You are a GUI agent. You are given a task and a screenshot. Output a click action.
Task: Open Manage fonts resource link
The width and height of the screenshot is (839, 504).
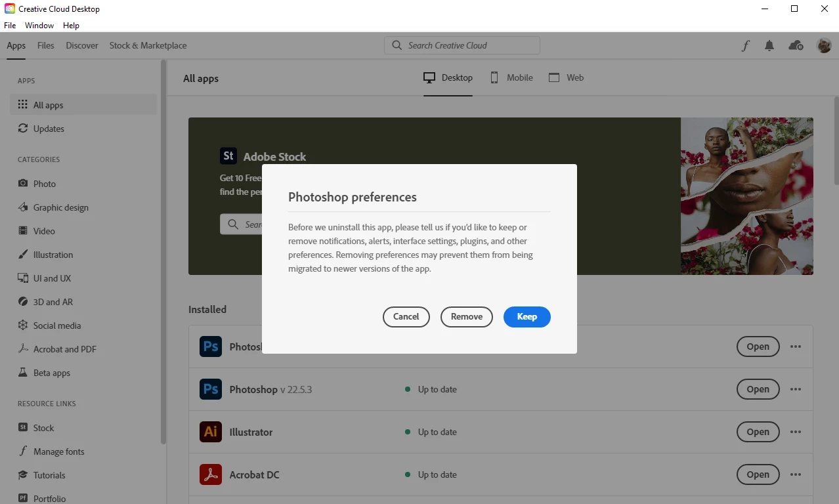(x=83, y=451)
